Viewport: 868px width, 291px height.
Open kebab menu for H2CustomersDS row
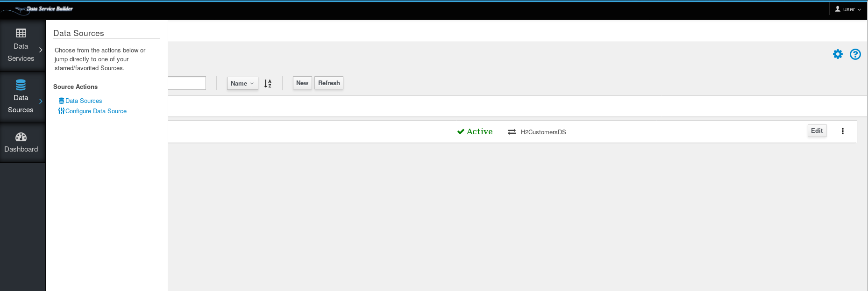coord(843,131)
